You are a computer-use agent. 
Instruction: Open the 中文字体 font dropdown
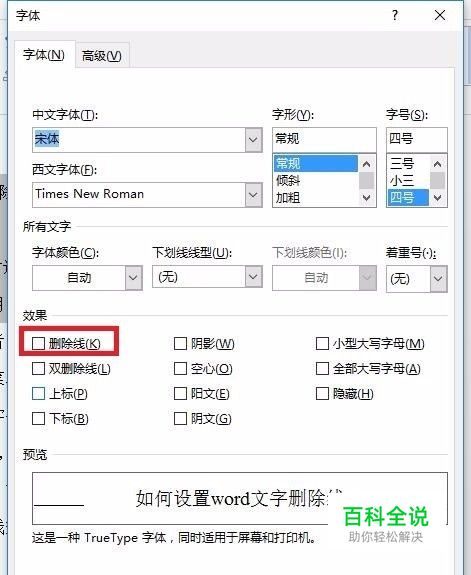coord(253,140)
